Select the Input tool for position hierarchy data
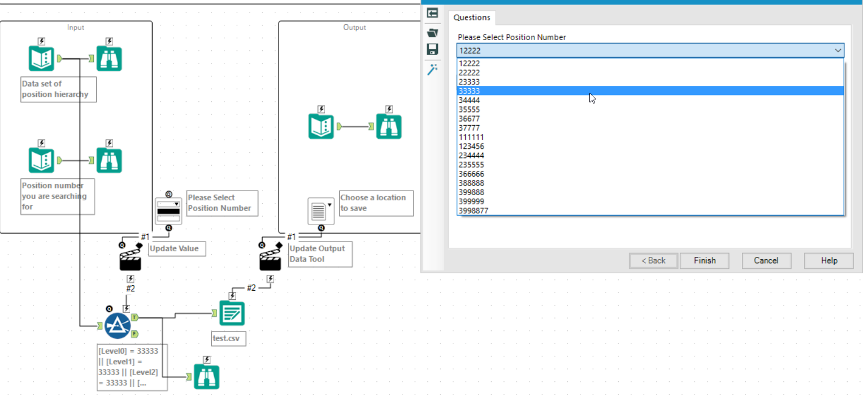 (x=41, y=57)
